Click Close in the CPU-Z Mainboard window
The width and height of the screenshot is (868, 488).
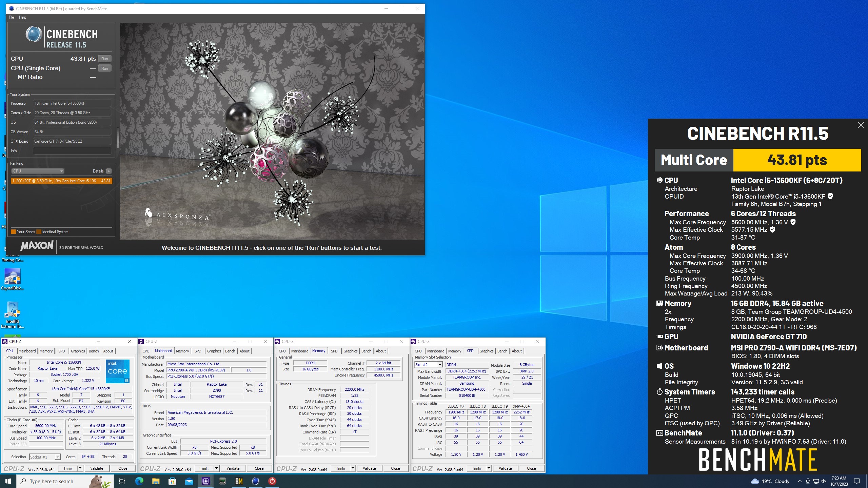[259, 468]
